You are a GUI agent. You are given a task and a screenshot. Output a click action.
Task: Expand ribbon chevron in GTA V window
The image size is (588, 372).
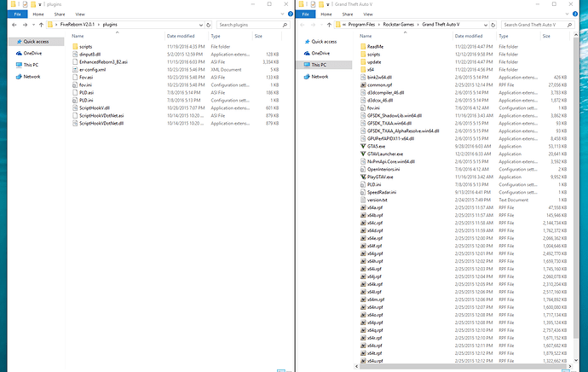coord(568,14)
